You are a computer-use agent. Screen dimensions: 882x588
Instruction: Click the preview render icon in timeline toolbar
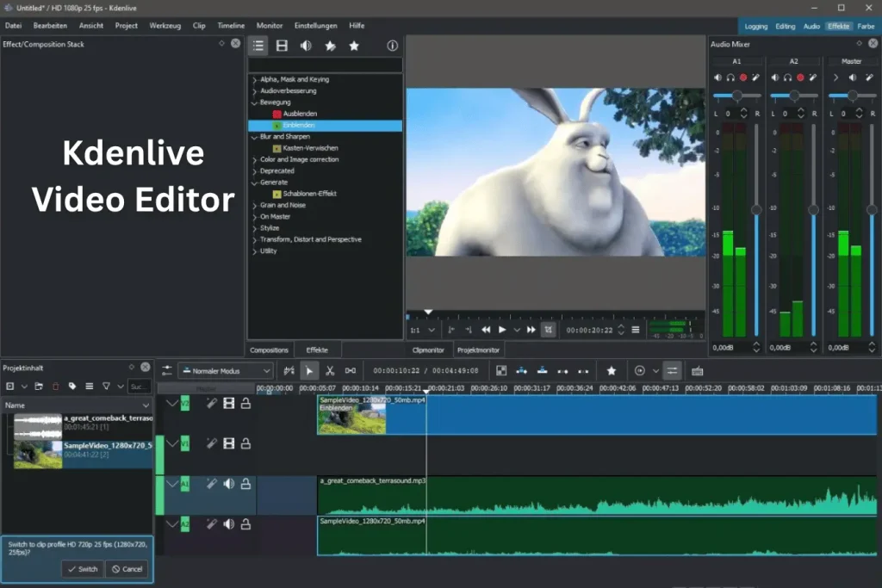tap(640, 371)
